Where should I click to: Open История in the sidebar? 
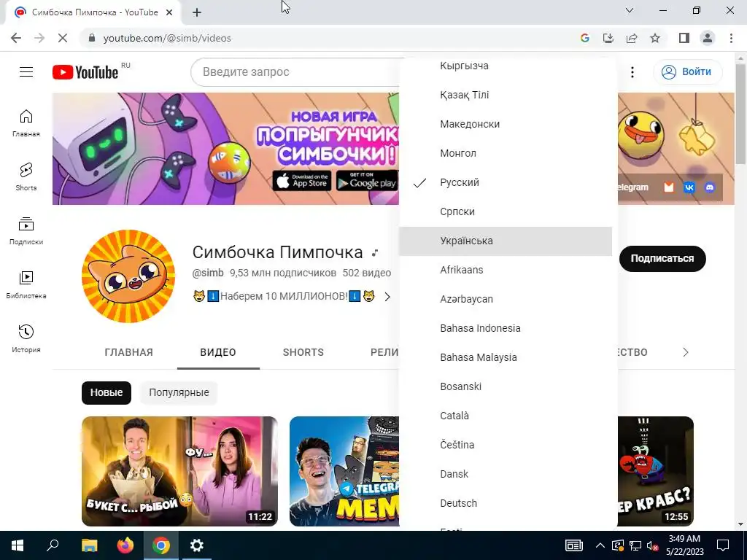coord(26,338)
